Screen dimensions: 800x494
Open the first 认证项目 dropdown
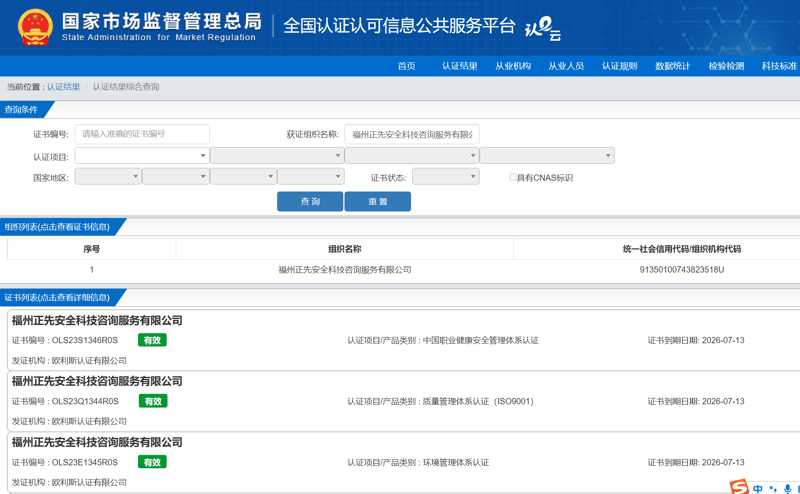[141, 156]
